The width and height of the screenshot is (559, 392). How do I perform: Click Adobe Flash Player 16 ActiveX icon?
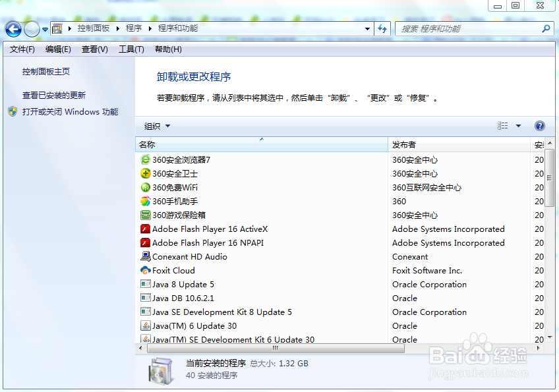pyautogui.click(x=146, y=229)
